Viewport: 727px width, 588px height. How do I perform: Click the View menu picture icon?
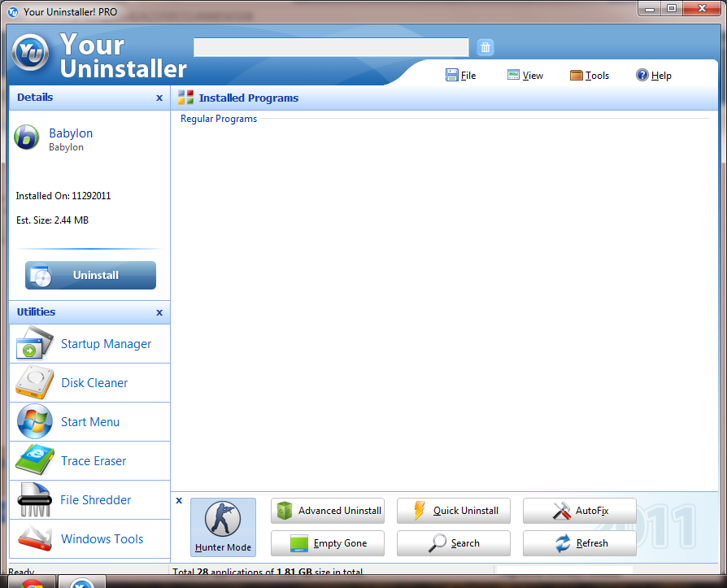pyautogui.click(x=513, y=75)
